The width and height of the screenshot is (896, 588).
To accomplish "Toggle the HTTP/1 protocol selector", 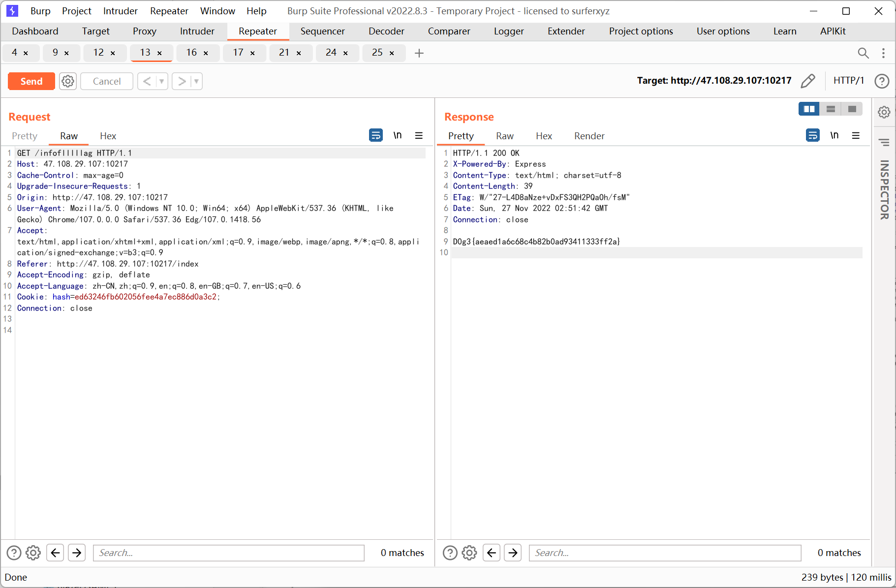I will click(x=848, y=80).
